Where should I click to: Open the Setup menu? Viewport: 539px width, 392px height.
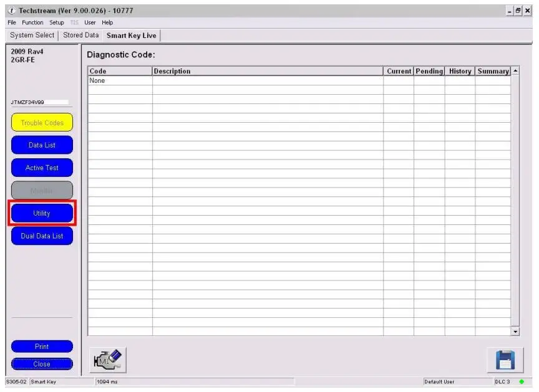coord(57,22)
